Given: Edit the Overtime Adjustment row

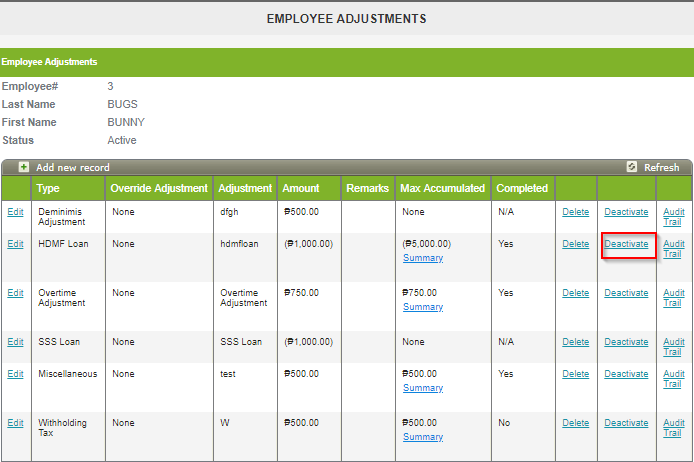Looking at the screenshot, I should point(15,293).
